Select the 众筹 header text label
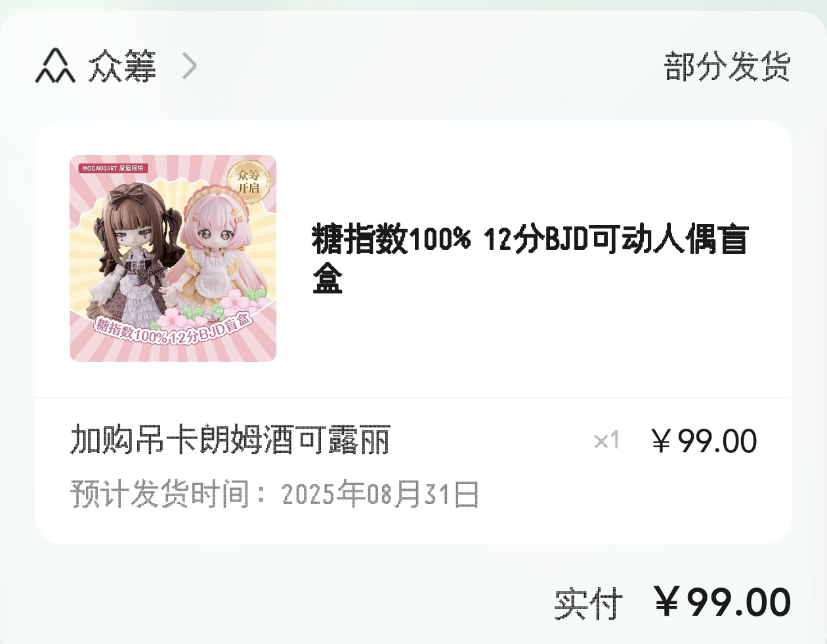827x644 pixels. [123, 66]
